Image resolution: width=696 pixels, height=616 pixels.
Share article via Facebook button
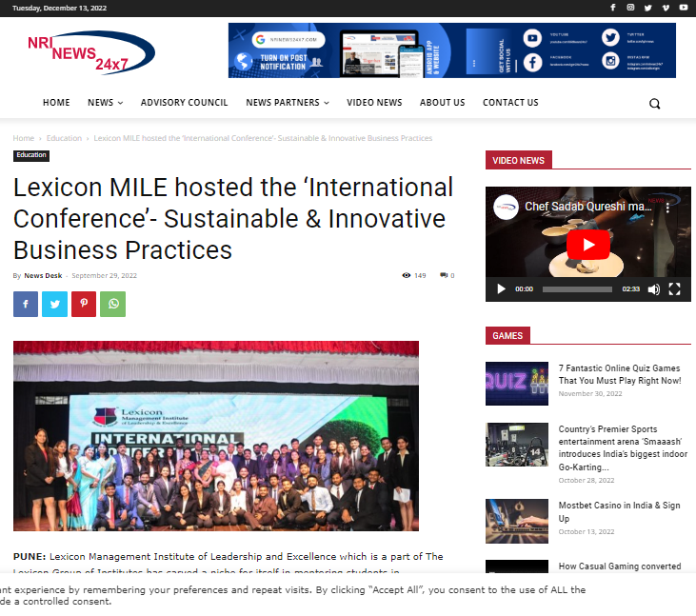click(26, 305)
